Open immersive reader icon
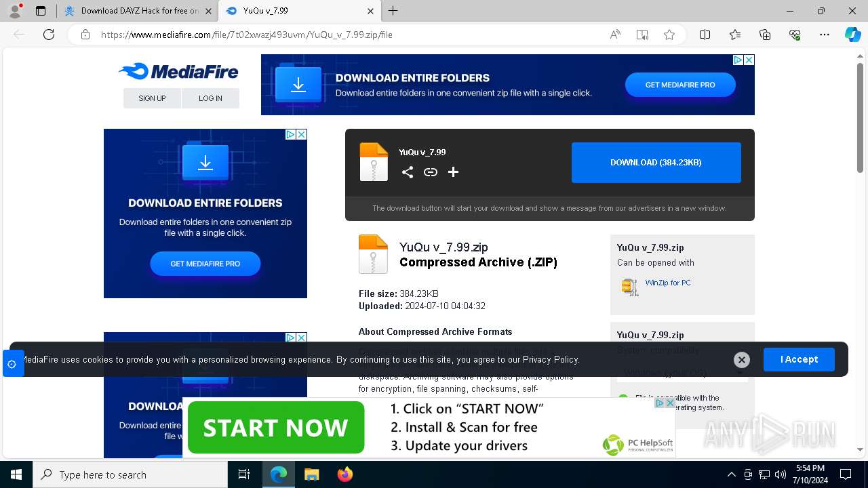This screenshot has height=488, width=868. point(642,35)
